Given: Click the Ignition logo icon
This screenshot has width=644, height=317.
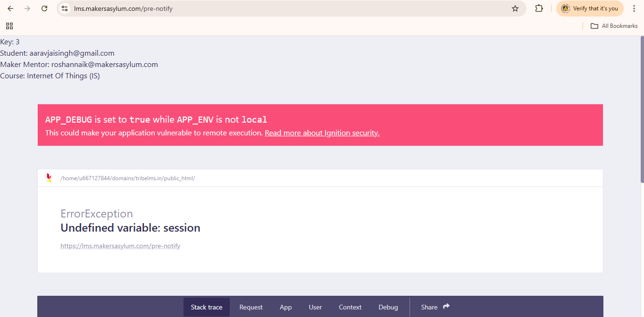Looking at the screenshot, I should click(49, 178).
